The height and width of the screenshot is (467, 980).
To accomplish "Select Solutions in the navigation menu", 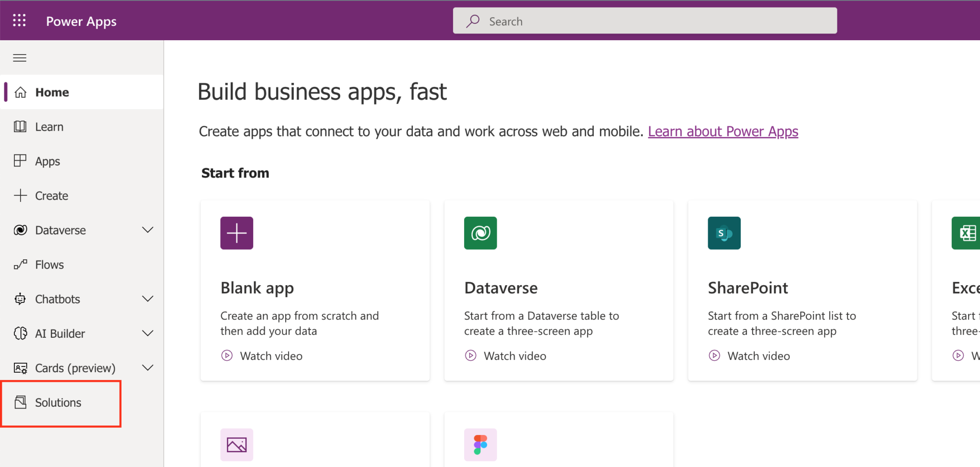I will point(57,402).
